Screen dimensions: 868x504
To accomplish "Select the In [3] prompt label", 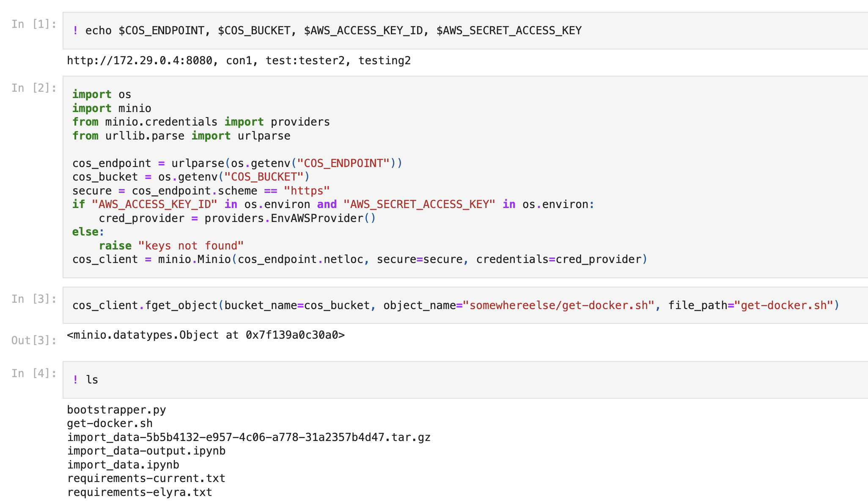I will click(x=34, y=299).
